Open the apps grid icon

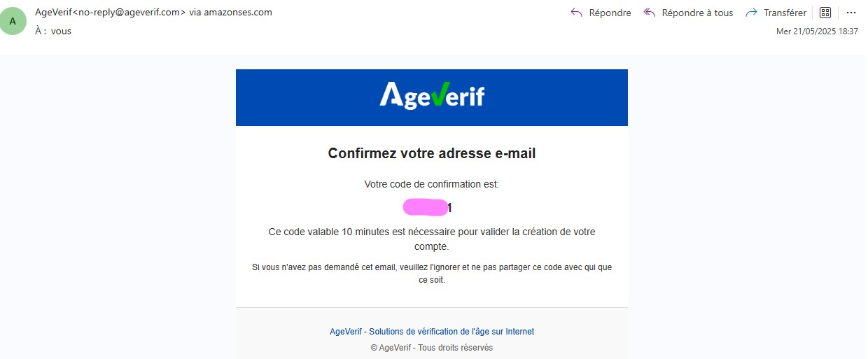coord(825,13)
